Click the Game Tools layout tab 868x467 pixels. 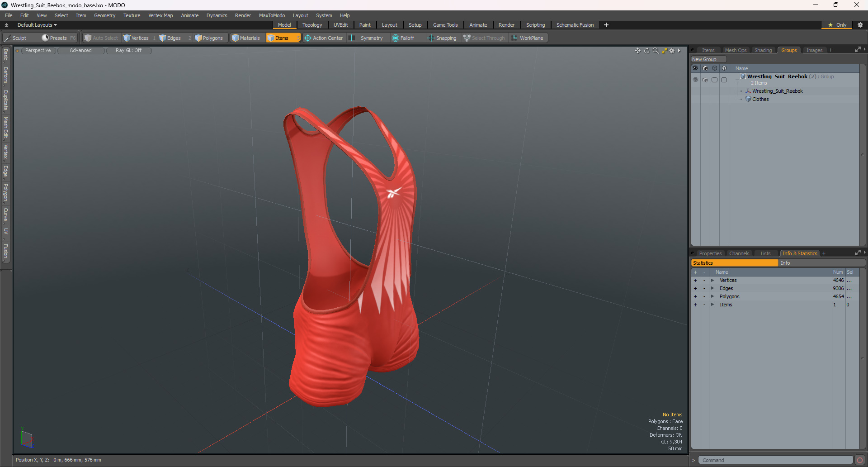445,25
